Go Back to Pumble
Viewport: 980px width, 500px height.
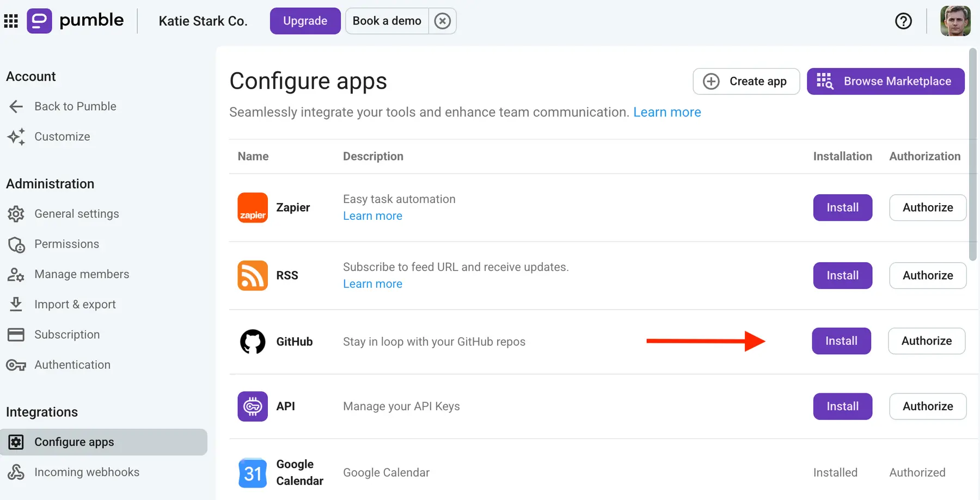(x=75, y=107)
